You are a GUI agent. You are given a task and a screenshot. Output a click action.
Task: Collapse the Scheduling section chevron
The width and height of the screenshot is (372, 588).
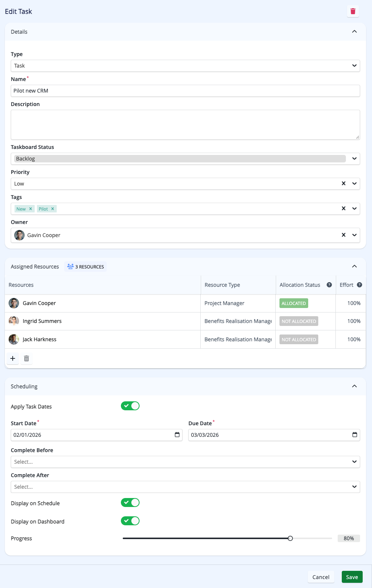coord(354,386)
